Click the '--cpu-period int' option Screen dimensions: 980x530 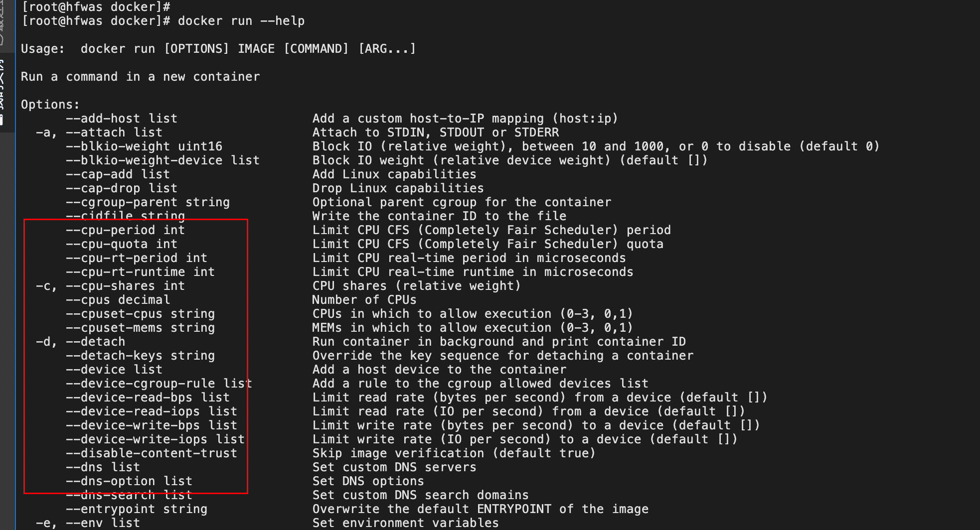point(125,230)
